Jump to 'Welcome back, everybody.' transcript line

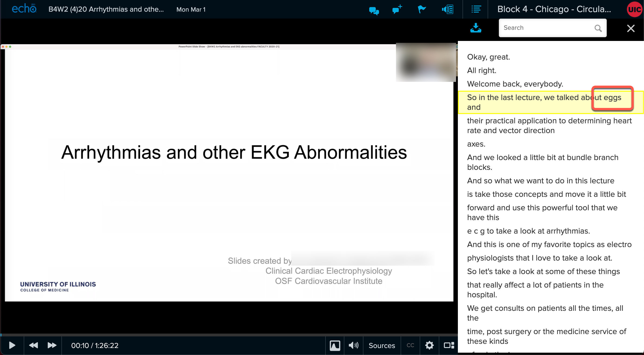click(515, 84)
